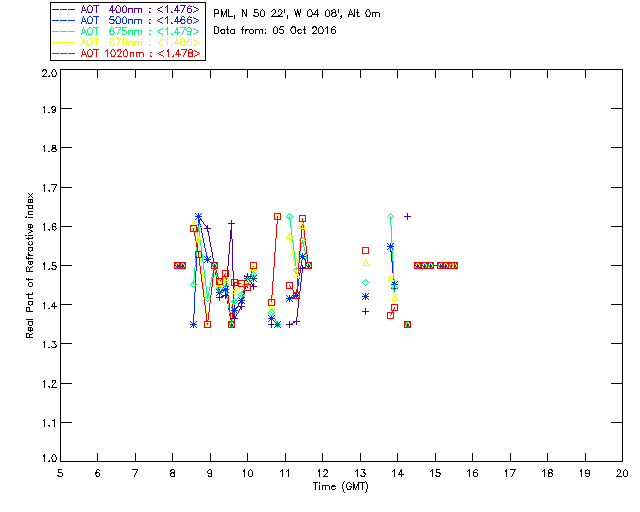Click the y-axis tick label 1.2
This screenshot has height=512, width=640.
[x=49, y=384]
